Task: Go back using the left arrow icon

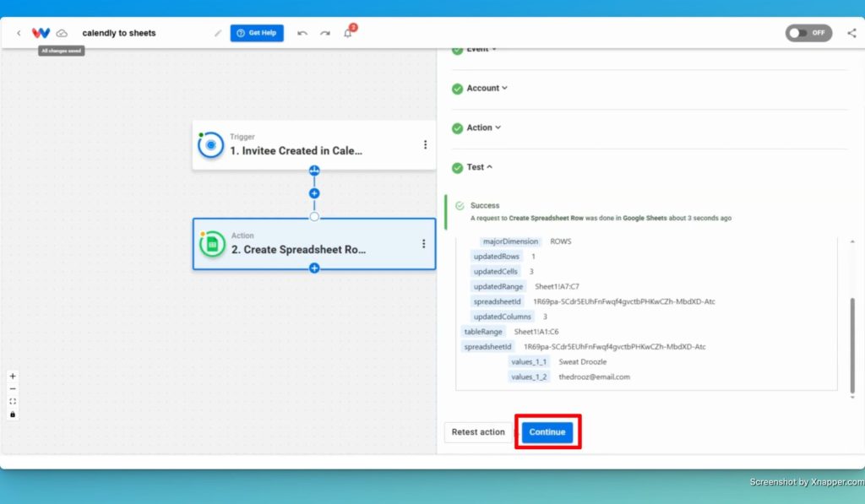Action: [x=19, y=33]
